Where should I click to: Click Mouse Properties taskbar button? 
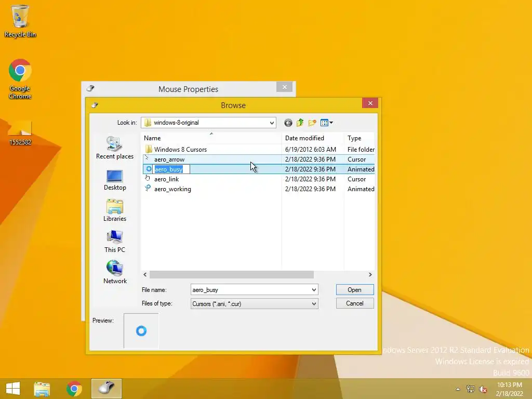[106, 389]
